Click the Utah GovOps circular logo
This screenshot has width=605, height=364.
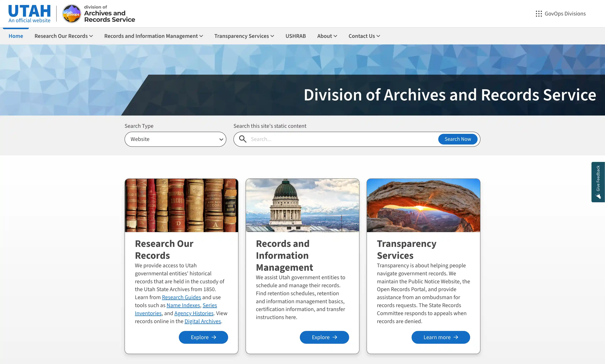pos(72,14)
